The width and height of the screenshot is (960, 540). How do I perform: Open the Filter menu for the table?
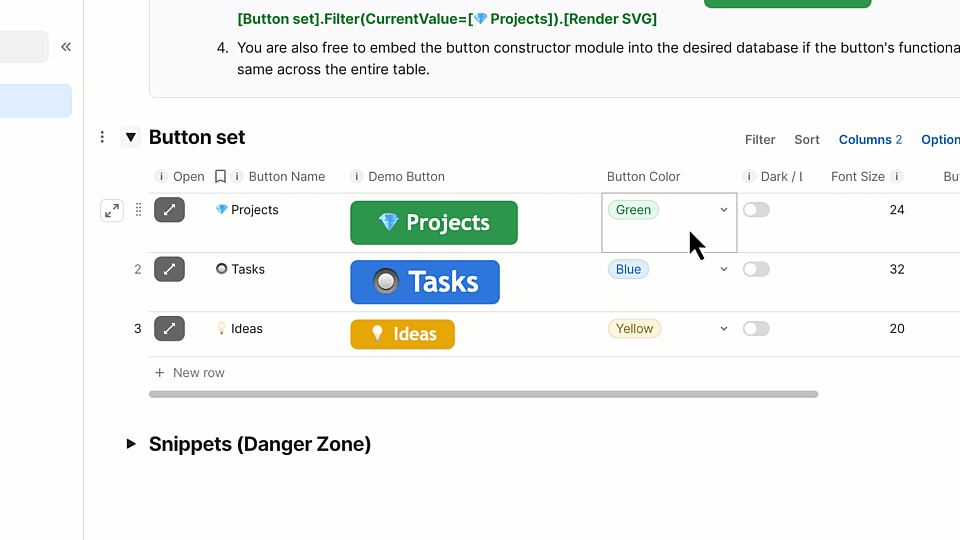[760, 140]
